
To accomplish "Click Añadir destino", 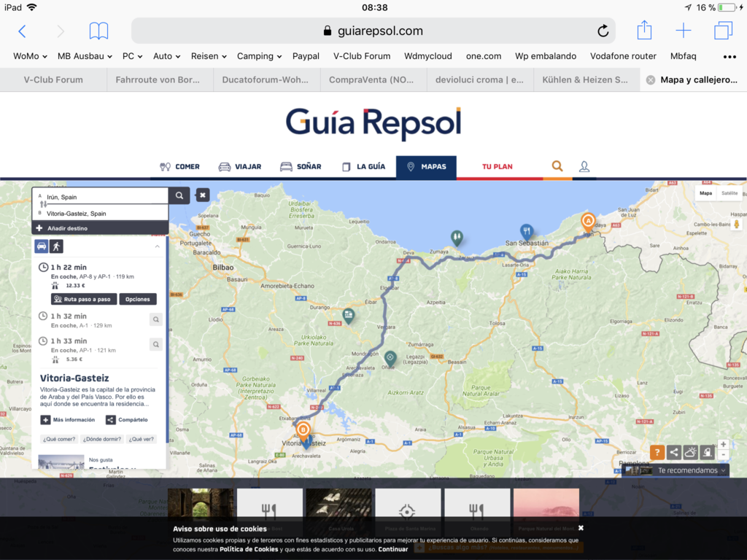I will click(100, 228).
